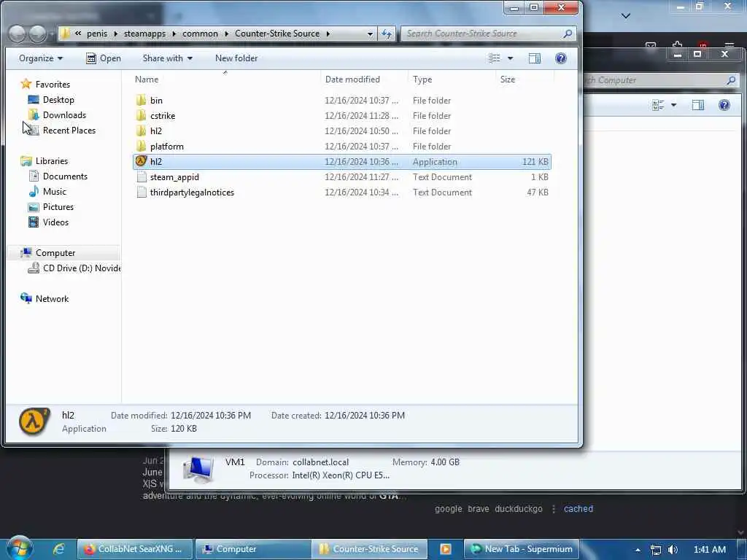Screen dimensions: 747x560
Task: Click common in the address breadcrumb
Action: [200, 34]
